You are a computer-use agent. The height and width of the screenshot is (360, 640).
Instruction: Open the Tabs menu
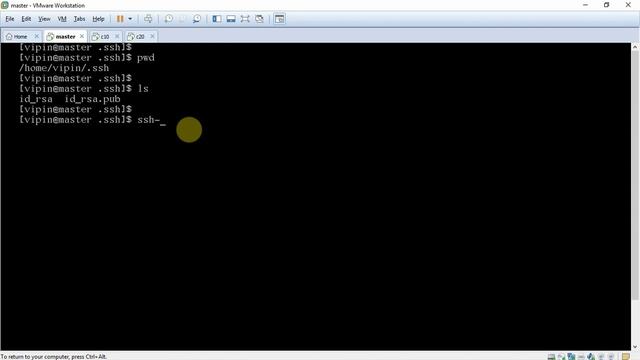[x=79, y=19]
